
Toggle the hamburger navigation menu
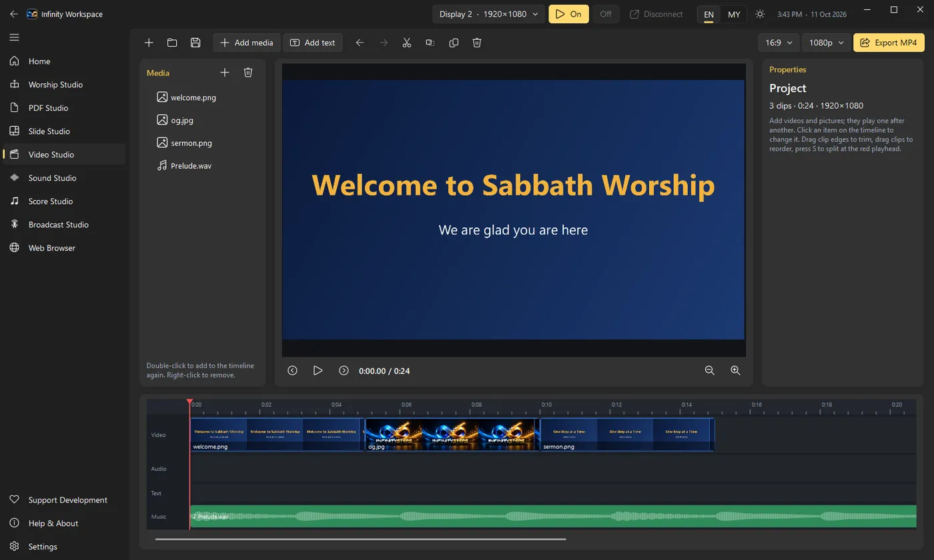point(14,37)
